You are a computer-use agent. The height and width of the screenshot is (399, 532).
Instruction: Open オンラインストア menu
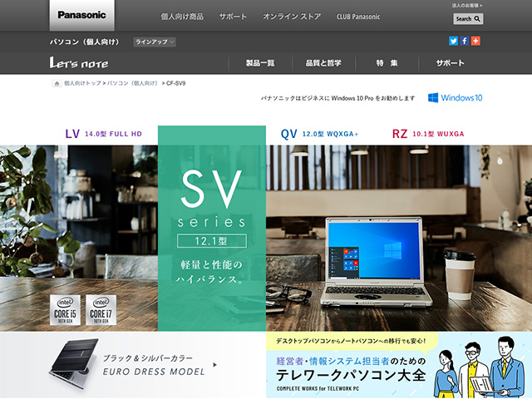point(292,17)
